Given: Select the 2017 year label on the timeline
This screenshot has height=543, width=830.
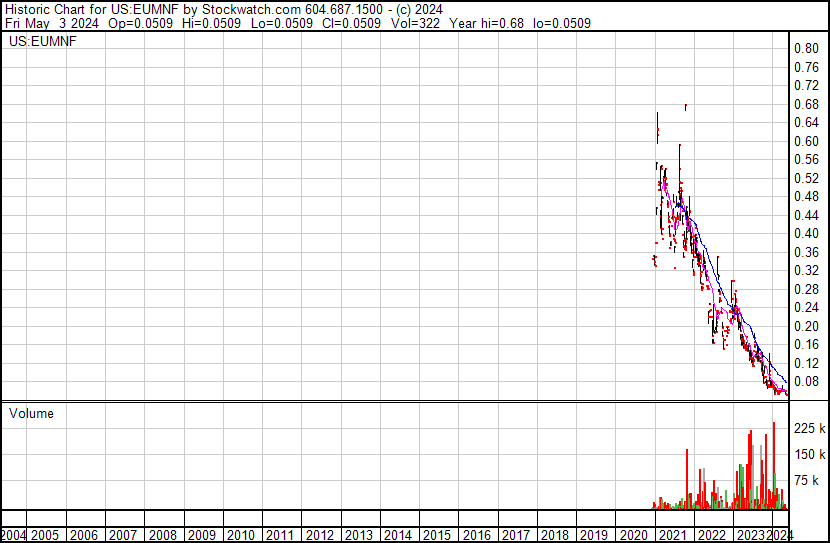Looking at the screenshot, I should pos(516,535).
